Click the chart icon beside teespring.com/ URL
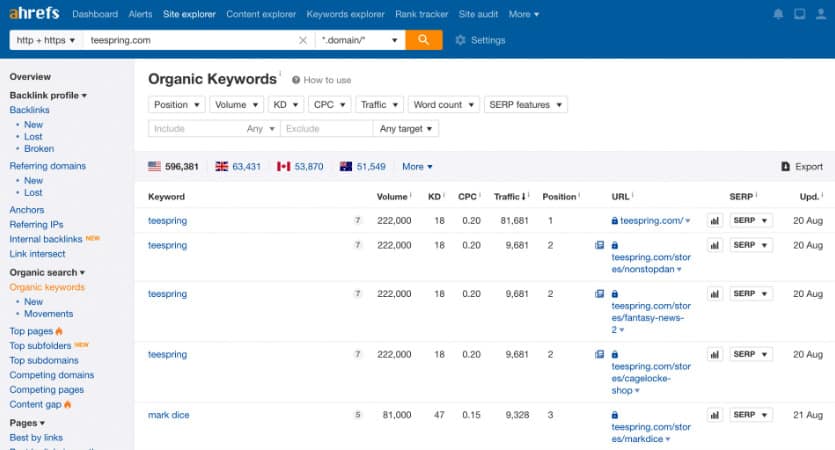Viewport: 835px width, 450px height. tap(714, 220)
